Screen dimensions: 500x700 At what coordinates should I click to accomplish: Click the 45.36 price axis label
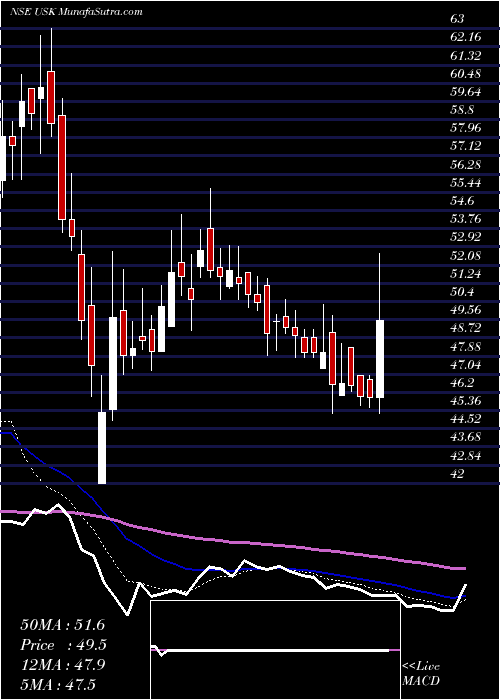[x=466, y=401]
